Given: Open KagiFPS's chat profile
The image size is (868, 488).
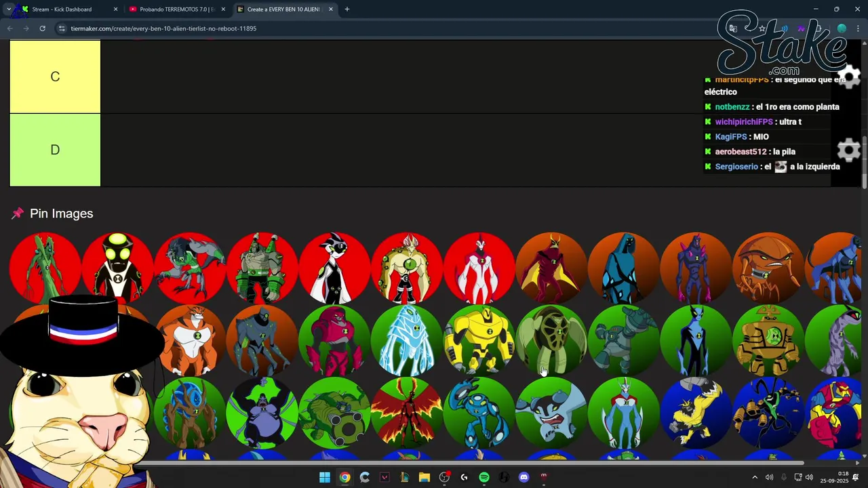Looking at the screenshot, I should 731,137.
